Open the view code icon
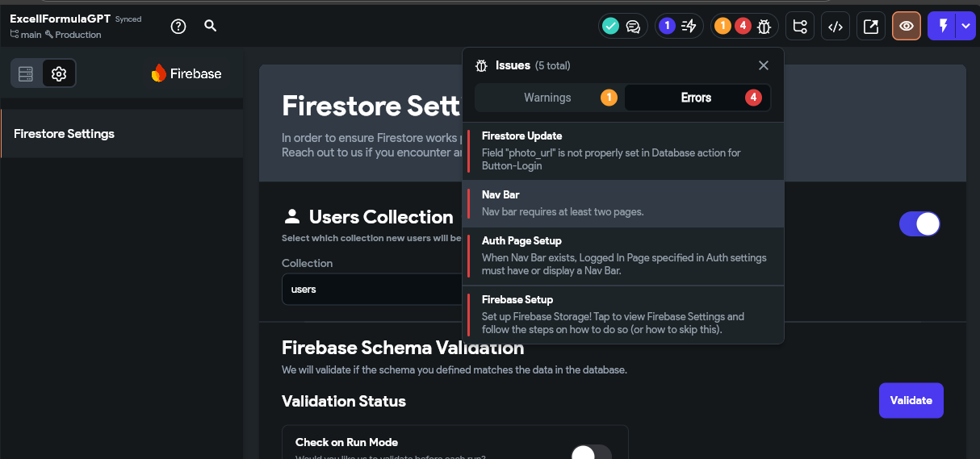The width and height of the screenshot is (980, 459). tap(836, 27)
